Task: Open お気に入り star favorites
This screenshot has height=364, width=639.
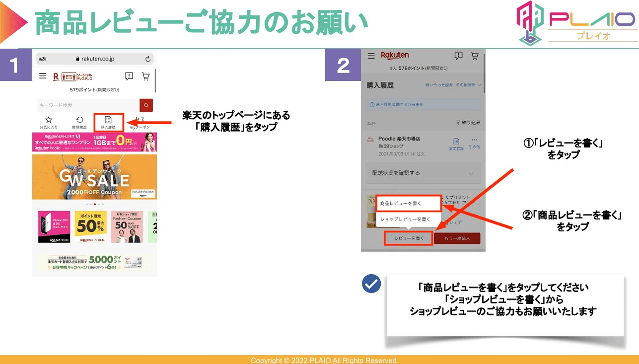Action: click(x=49, y=123)
